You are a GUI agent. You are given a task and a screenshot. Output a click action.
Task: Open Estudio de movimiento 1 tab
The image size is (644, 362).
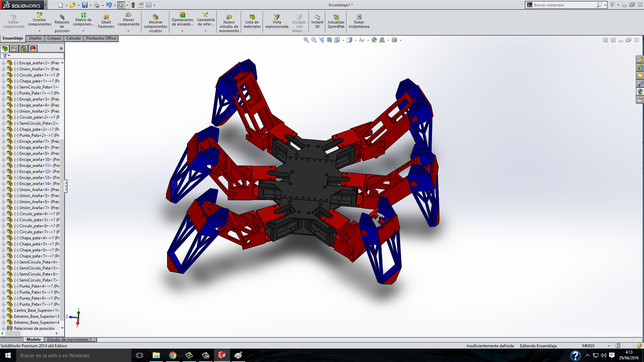tap(69, 340)
